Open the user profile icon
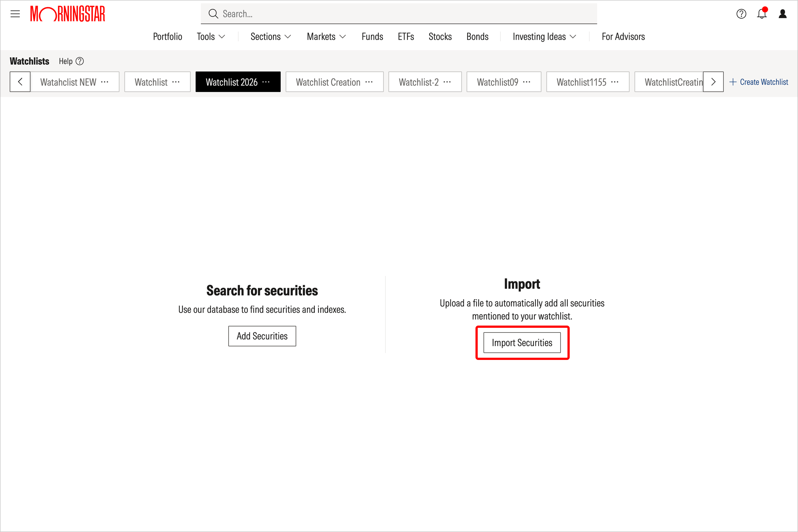The image size is (798, 532). click(782, 14)
